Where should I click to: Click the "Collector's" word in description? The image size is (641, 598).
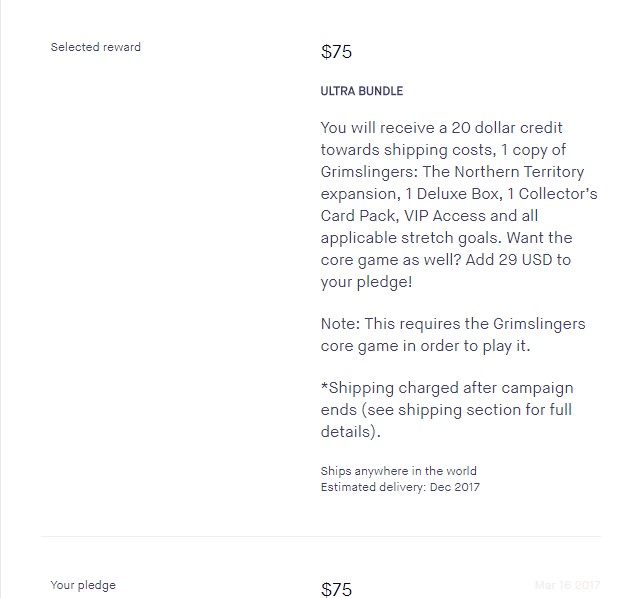(558, 194)
